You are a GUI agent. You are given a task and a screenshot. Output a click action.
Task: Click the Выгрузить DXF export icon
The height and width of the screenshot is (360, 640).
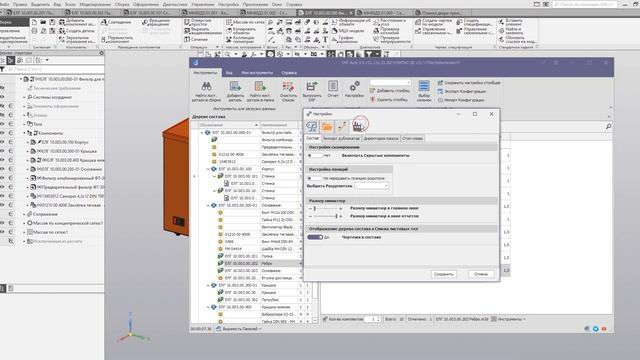pyautogui.click(x=312, y=87)
